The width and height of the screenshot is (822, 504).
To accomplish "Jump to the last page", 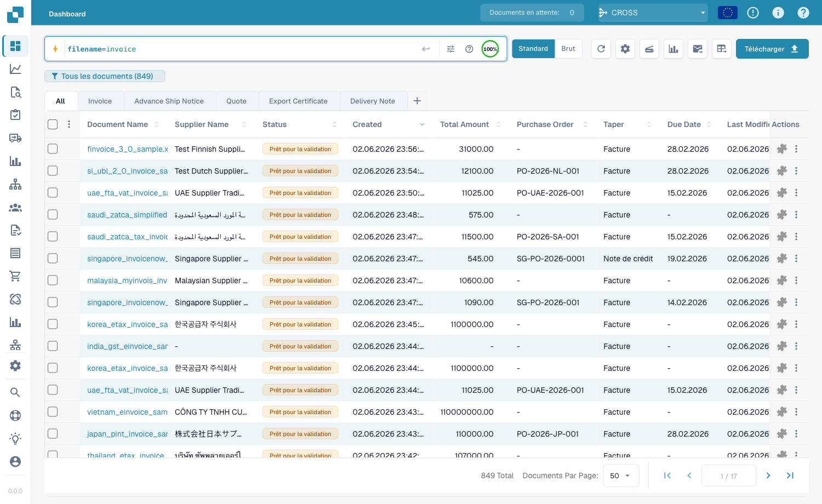I will [790, 476].
